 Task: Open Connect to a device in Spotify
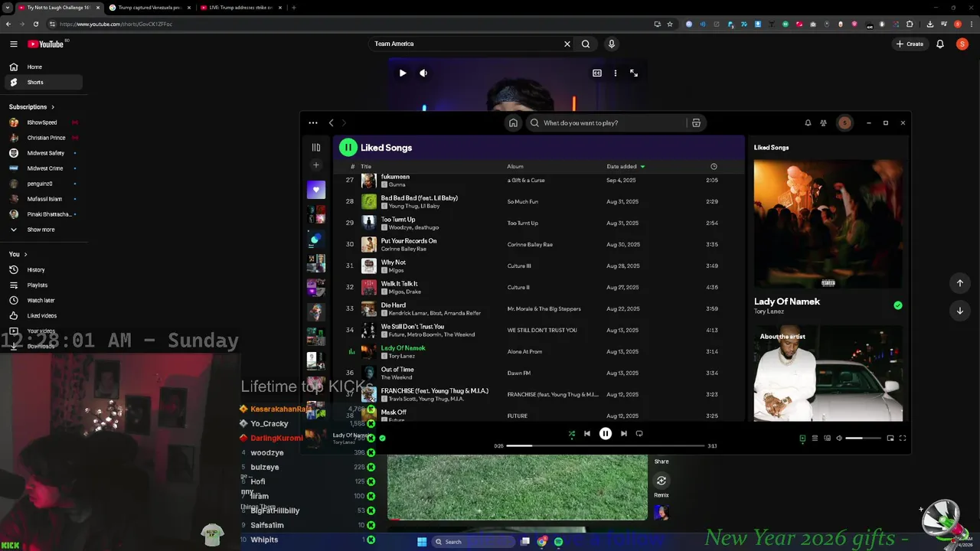coord(827,438)
